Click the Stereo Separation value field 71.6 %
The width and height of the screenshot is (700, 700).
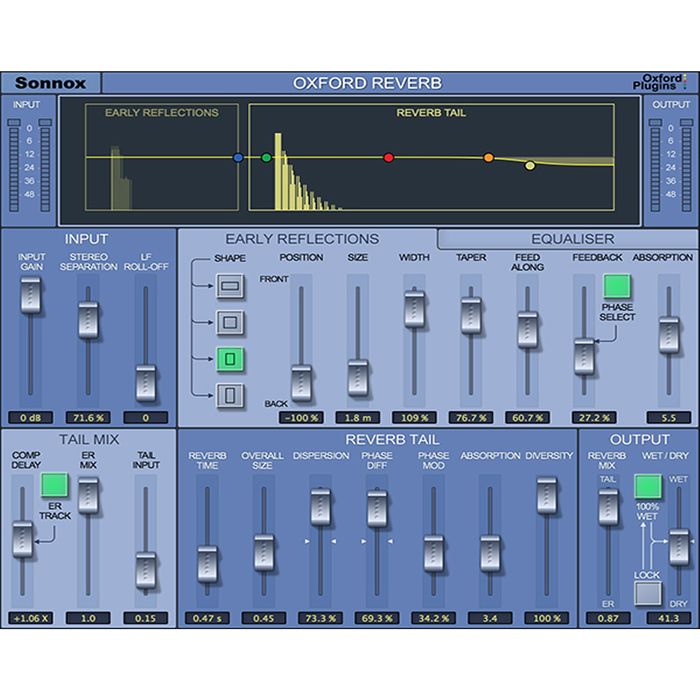click(x=89, y=416)
